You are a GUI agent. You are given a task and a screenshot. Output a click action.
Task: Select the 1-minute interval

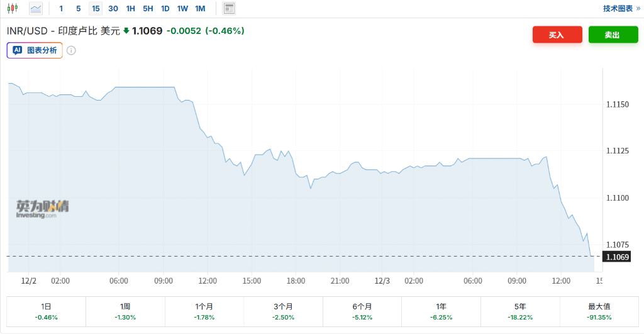[61, 9]
